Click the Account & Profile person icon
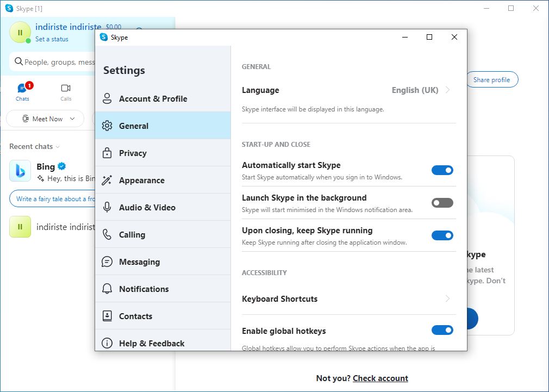The image size is (549, 392). coord(107,98)
